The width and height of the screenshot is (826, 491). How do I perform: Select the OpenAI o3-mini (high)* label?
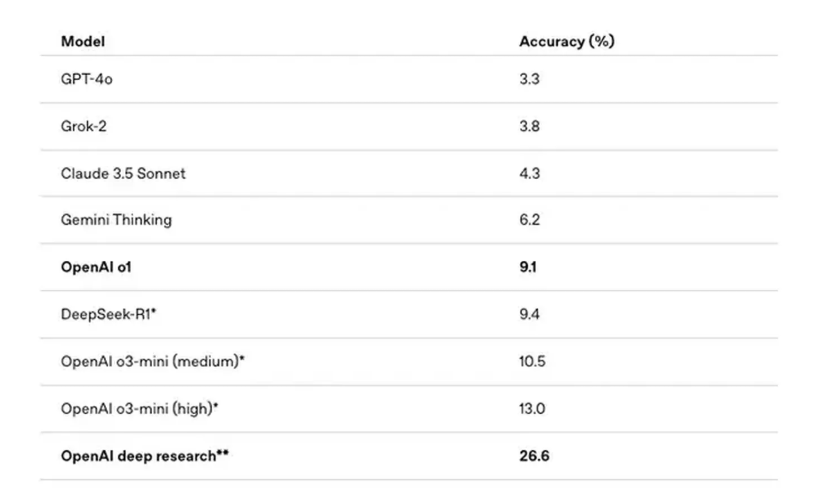[140, 409]
